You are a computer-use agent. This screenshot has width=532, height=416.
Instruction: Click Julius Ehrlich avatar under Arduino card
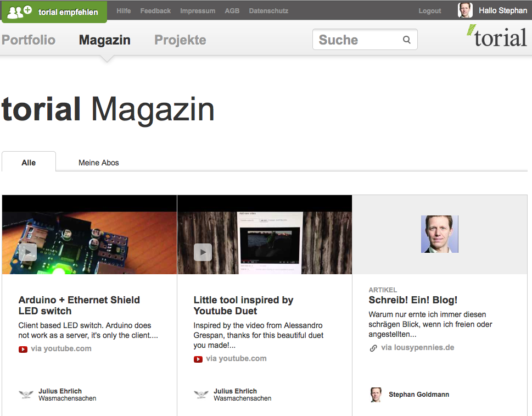click(x=26, y=394)
